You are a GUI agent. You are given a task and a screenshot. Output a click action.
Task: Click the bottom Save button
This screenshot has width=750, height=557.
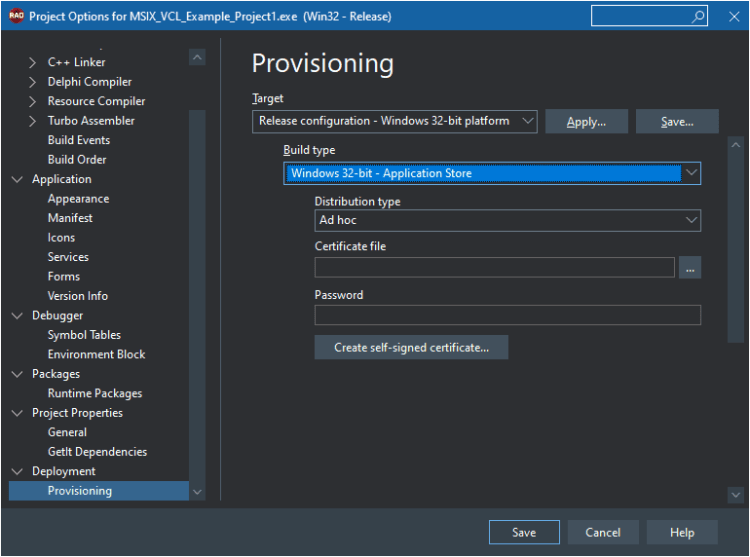[524, 532]
